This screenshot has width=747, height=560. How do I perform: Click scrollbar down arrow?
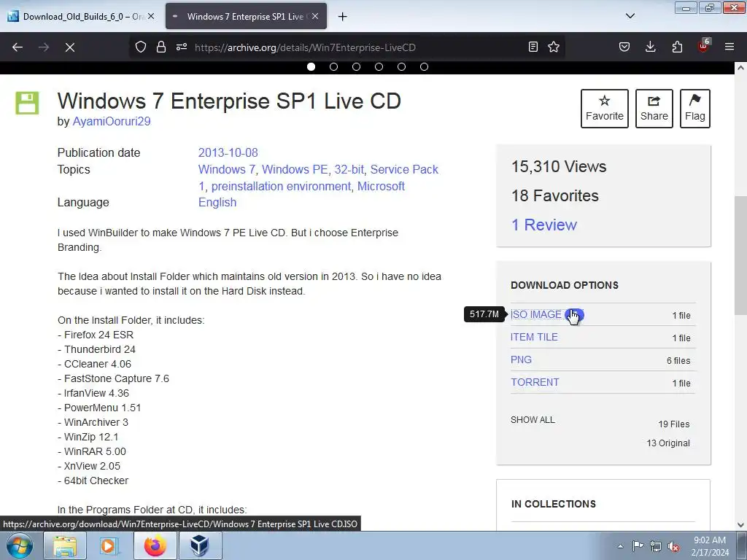[x=740, y=525]
